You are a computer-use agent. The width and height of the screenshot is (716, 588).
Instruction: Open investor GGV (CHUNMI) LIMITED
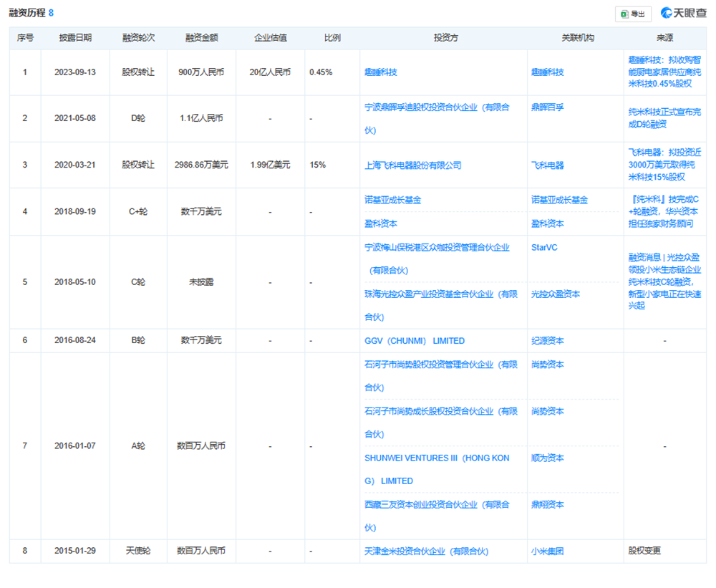tap(414, 341)
